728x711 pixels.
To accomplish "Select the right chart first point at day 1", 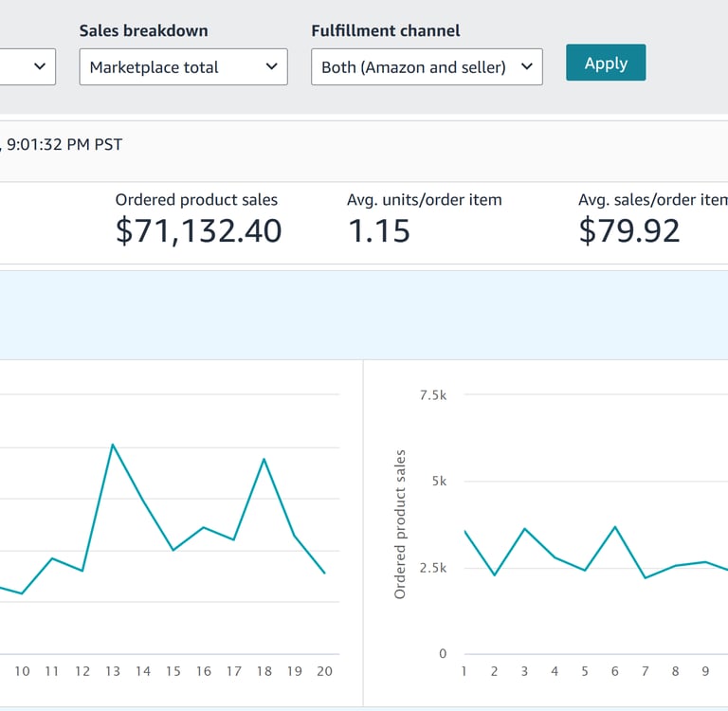I will (x=464, y=531).
